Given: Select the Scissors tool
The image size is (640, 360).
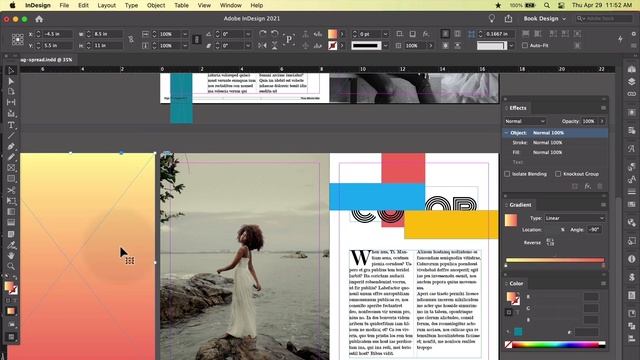Looking at the screenshot, I should tap(11, 190).
